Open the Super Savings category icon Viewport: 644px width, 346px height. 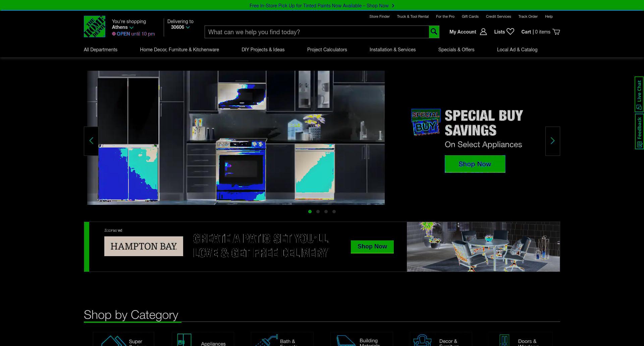pyautogui.click(x=113, y=341)
